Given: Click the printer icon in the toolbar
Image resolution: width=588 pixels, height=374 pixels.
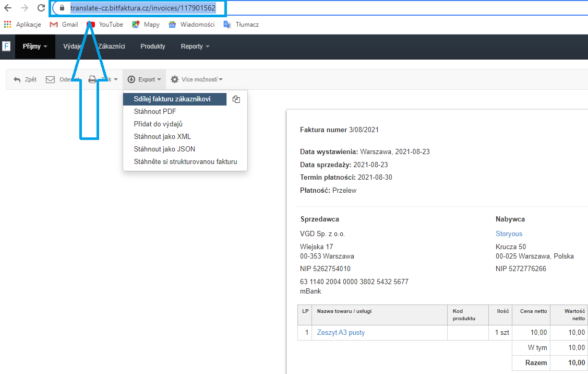Looking at the screenshot, I should (92, 79).
